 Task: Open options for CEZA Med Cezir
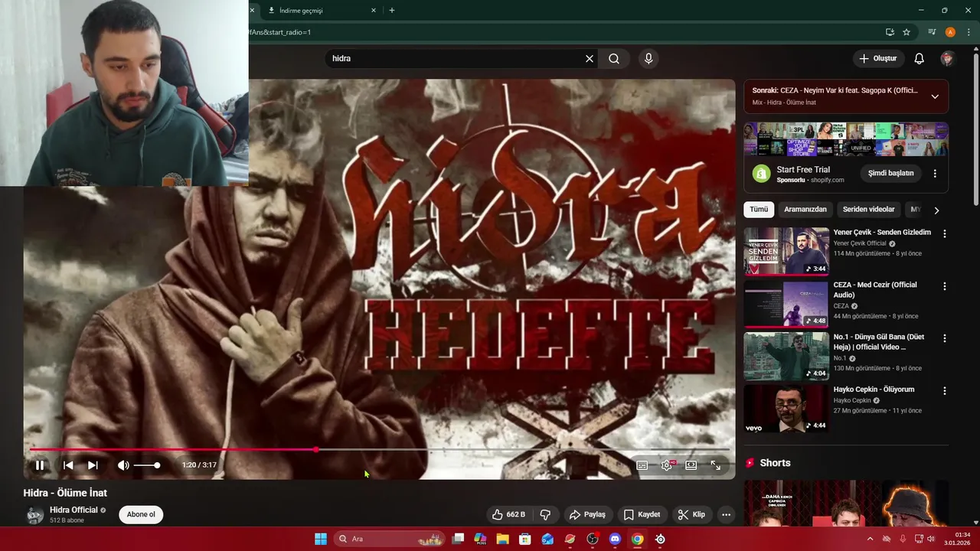coord(944,286)
